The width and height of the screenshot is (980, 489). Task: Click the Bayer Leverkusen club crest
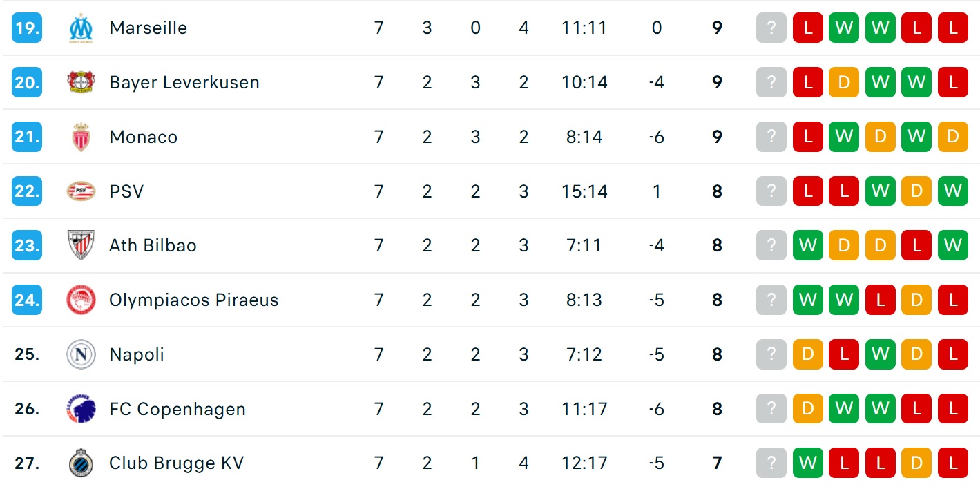coord(81,83)
